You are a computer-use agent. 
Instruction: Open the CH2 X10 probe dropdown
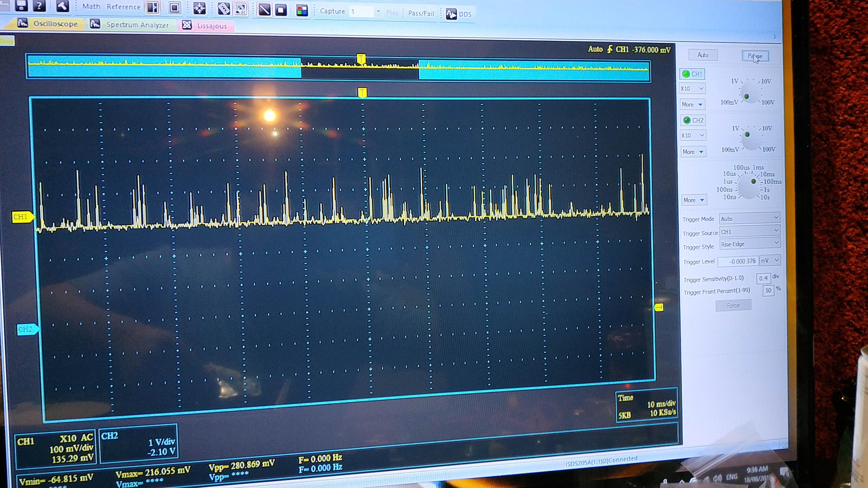tap(693, 135)
